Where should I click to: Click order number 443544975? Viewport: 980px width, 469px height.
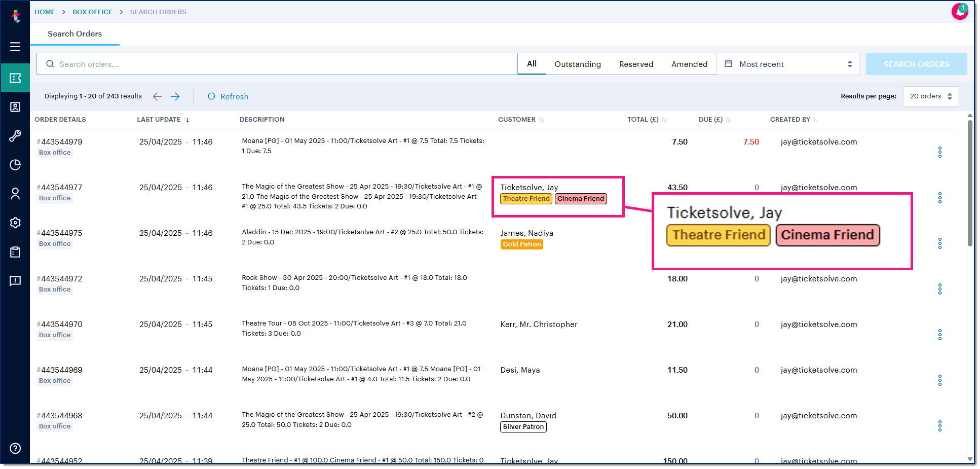[60, 233]
